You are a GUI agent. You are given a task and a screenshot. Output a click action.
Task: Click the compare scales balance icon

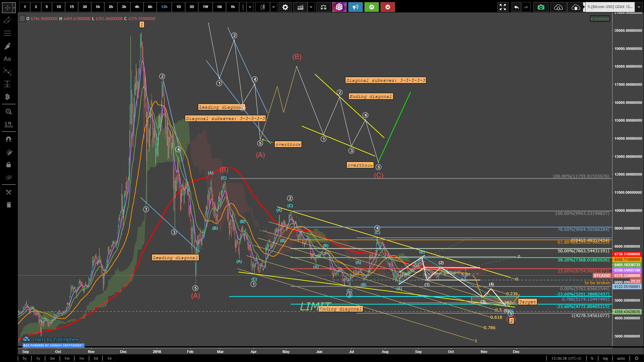[x=323, y=7]
